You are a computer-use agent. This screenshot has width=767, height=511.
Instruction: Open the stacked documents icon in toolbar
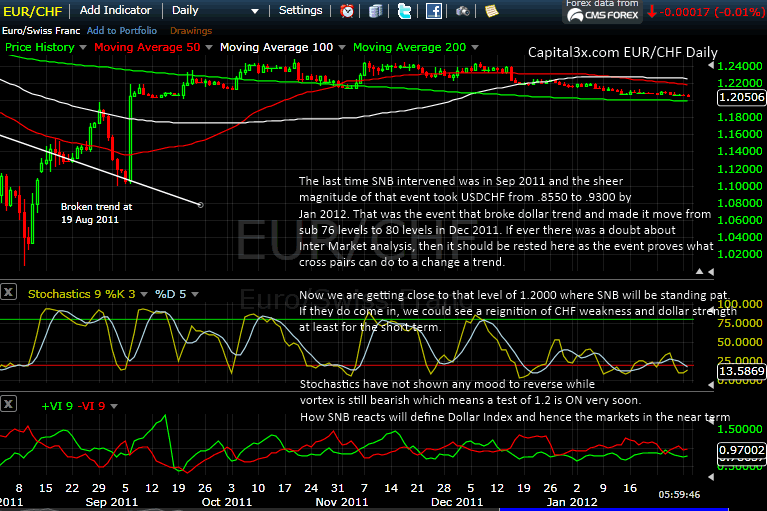375,11
